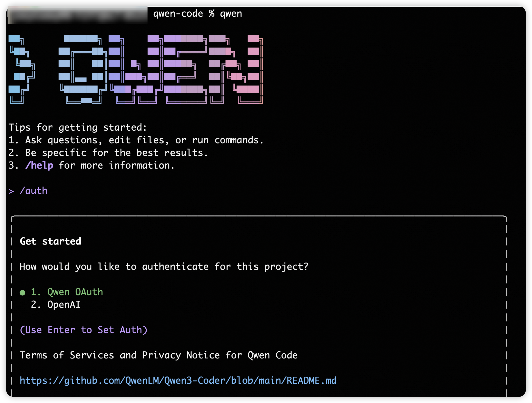Click the purple prompt arrow before /auth
532x403 pixels.
click(11, 191)
